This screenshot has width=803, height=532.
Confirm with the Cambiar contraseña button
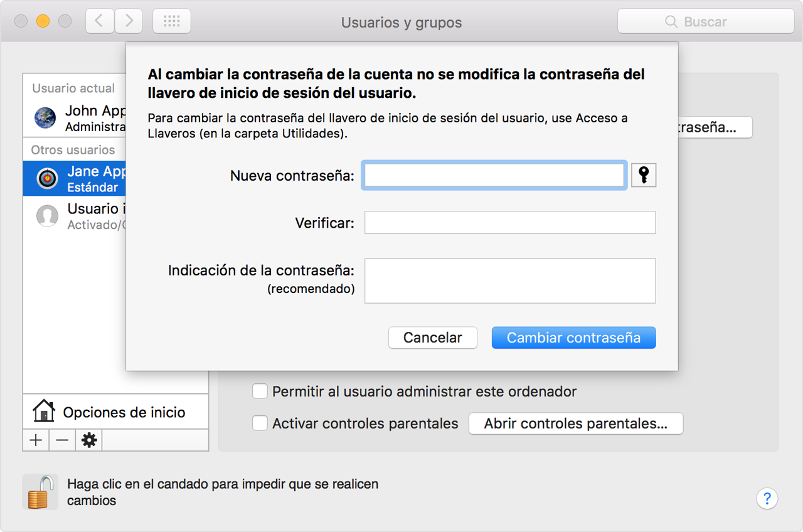(574, 338)
